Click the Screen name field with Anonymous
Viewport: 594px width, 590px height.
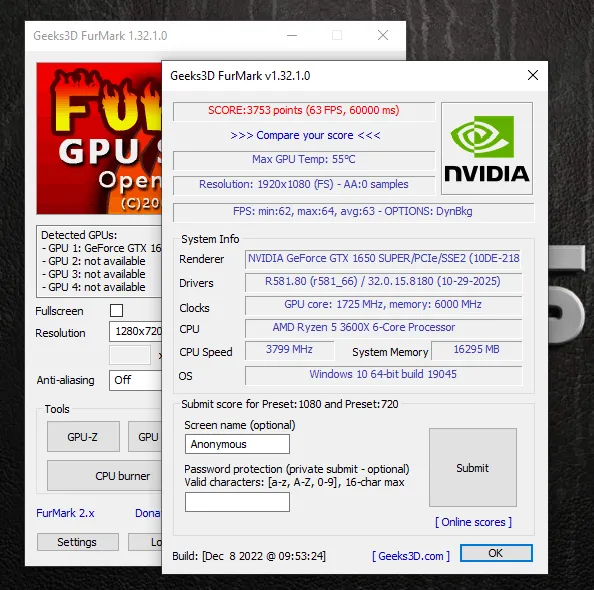(237, 444)
